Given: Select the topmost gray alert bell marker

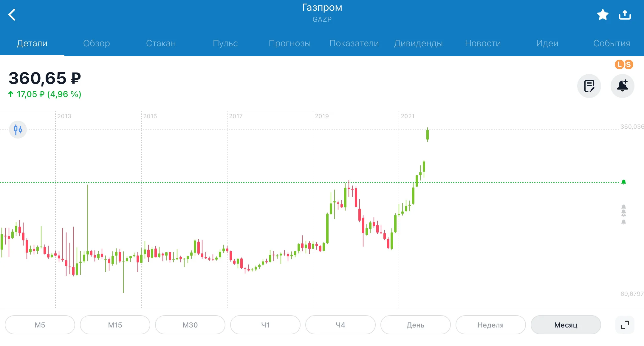Looking at the screenshot, I should [x=623, y=207].
